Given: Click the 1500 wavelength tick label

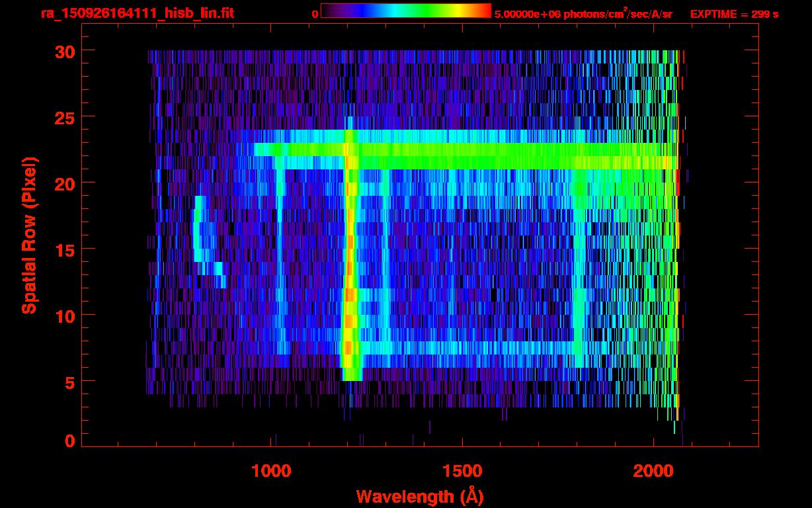Looking at the screenshot, I should (x=462, y=470).
